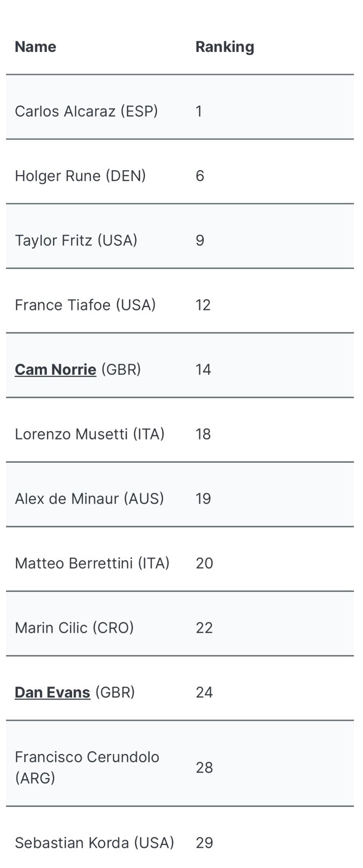Screen dimensions: 363x868
Task: Click the (GBR) text after Cam Norrie
Action: click(121, 369)
